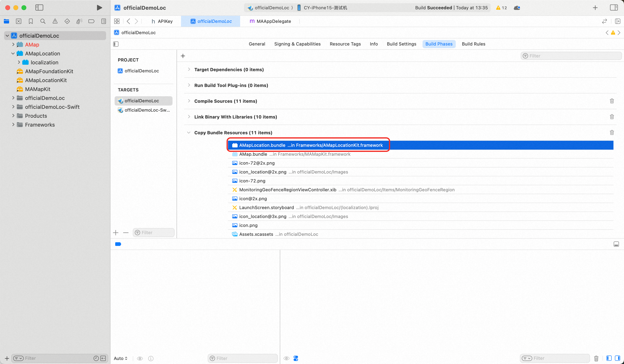Go forward in editor history
The height and width of the screenshot is (364, 624).
point(136,21)
